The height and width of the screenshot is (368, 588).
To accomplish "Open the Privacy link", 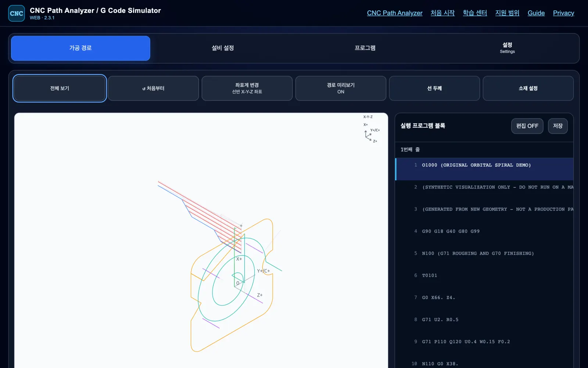I will tap(563, 13).
